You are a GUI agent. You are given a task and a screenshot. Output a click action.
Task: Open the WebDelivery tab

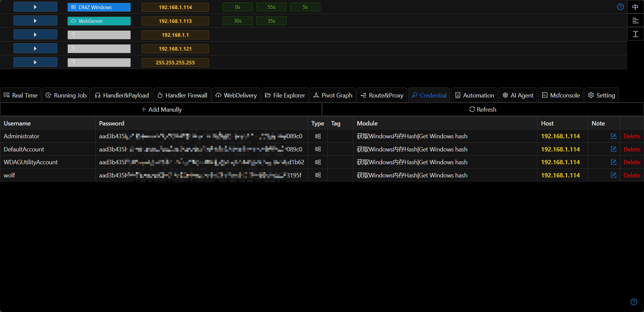236,95
